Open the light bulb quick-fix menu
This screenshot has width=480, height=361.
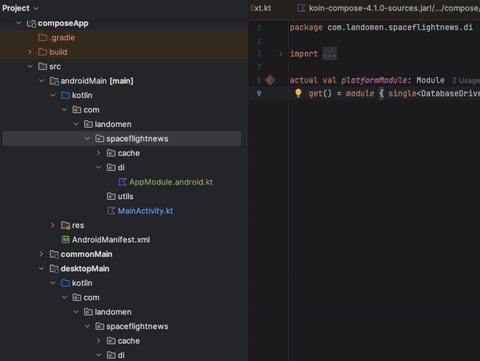[298, 93]
